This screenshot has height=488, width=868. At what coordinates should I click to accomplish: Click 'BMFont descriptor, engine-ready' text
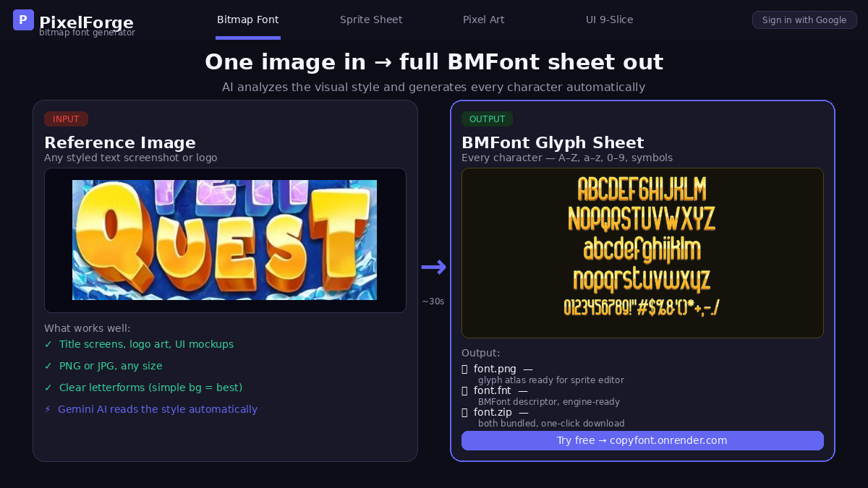[549, 402]
